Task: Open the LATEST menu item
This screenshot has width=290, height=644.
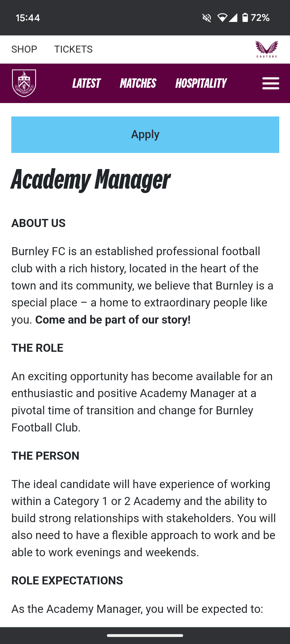Action: (x=86, y=83)
